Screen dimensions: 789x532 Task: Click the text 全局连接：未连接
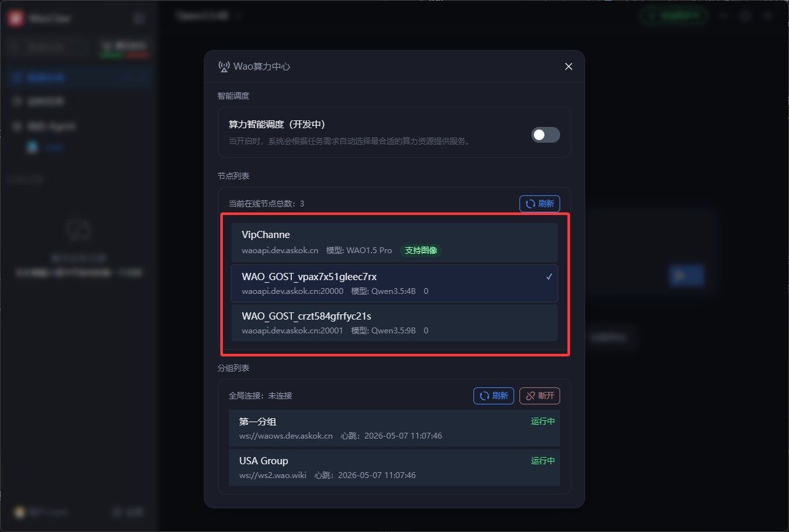coord(260,396)
